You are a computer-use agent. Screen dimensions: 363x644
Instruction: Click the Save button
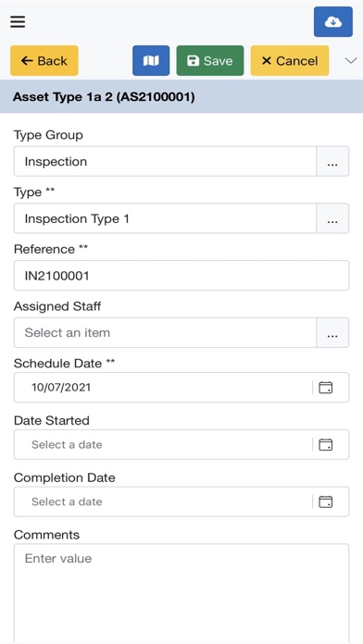pos(210,61)
